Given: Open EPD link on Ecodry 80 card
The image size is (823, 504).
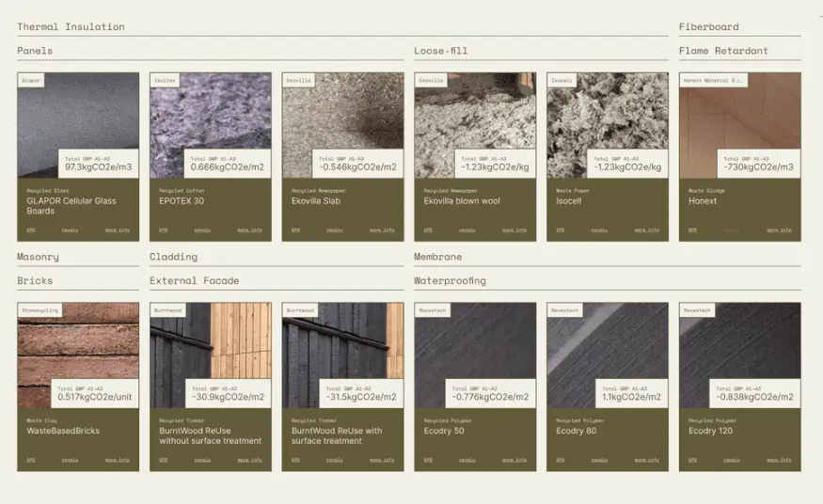Looking at the screenshot, I should [560, 460].
